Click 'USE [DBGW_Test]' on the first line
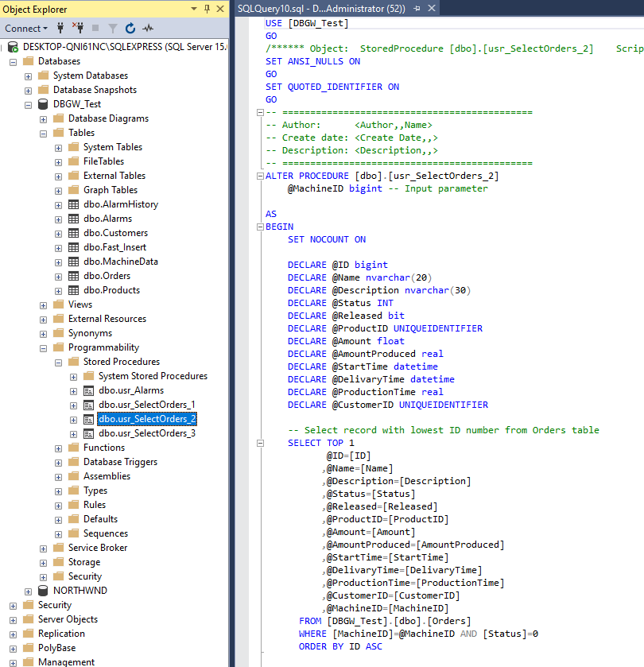 point(307,23)
